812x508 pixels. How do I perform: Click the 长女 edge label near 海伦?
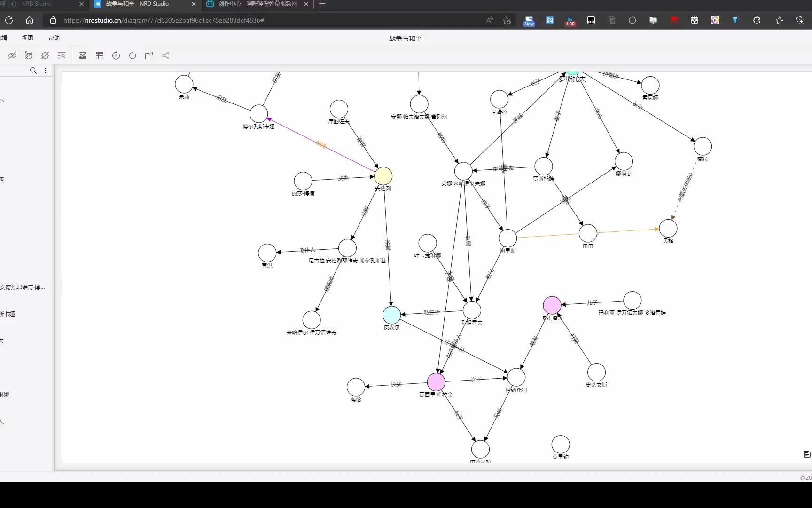coord(396,384)
